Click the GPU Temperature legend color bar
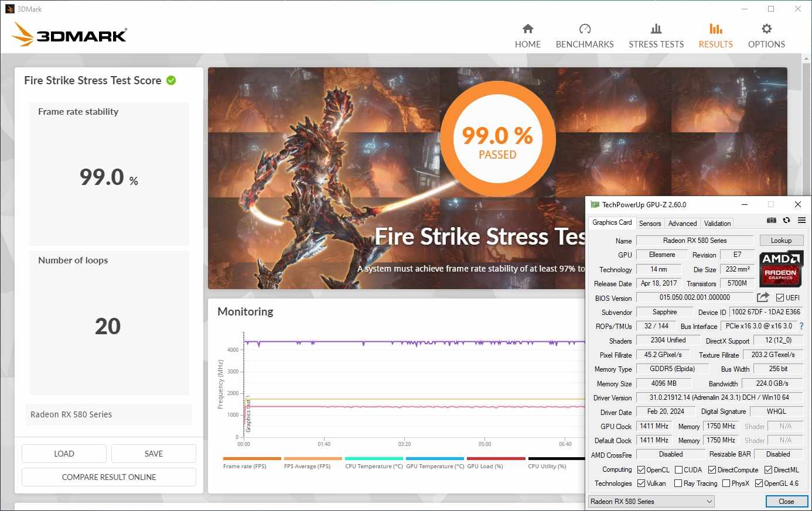Screen dimensions: 812x511 pos(435,459)
